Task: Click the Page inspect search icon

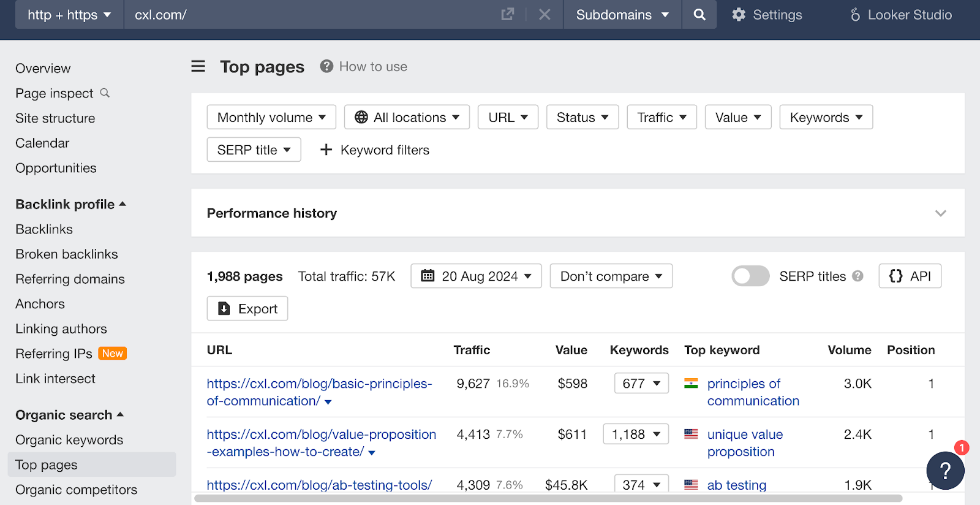Action: [105, 93]
